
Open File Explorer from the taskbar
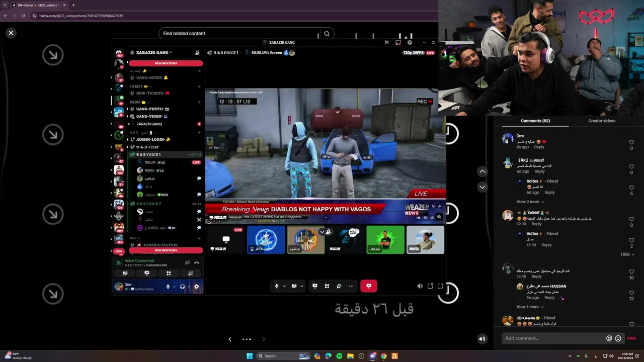pos(350,356)
